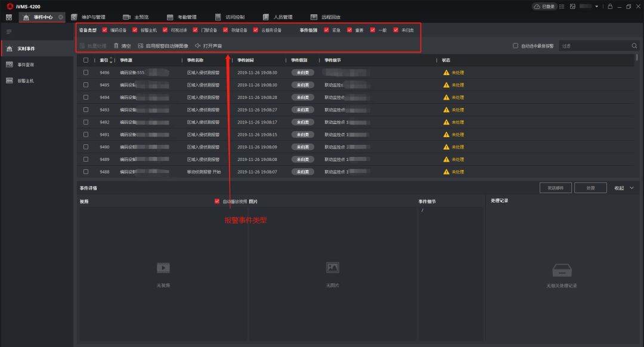Screen dimensions: 644x347
Task: Open the list view icon in title bar
Action: (x=562, y=7)
